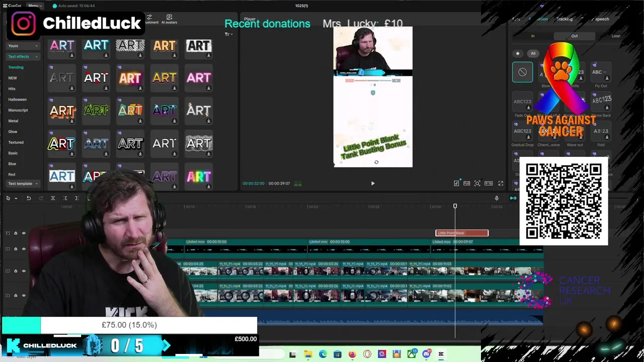644x362 pixels.
Task: Lock the lower 11_15_25.mp4 video track
Action: (x=16, y=296)
